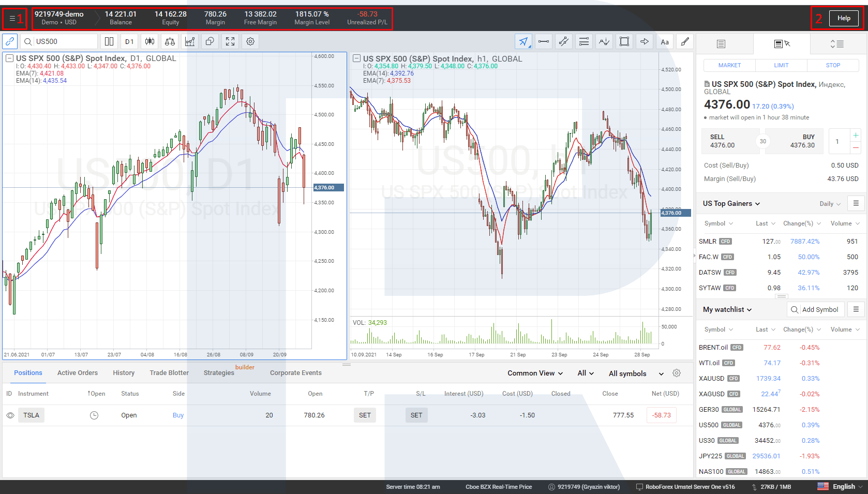Close TSLA position via -58.73 button

click(x=662, y=415)
